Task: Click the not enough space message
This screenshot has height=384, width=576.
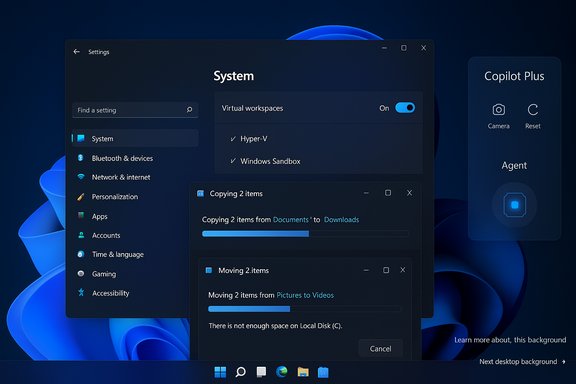Action: click(x=275, y=326)
